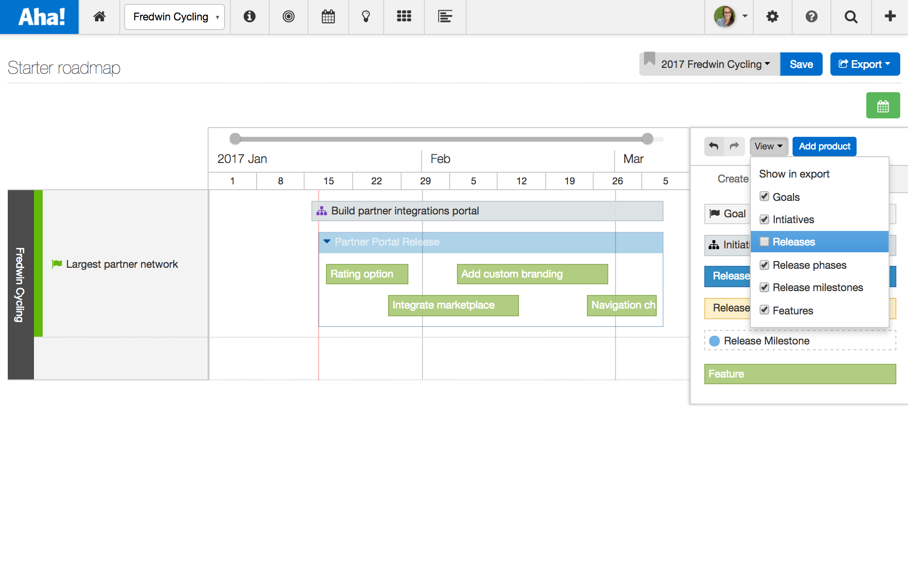Click the Show in export heading
The width and height of the screenshot is (908, 588).
(x=794, y=174)
